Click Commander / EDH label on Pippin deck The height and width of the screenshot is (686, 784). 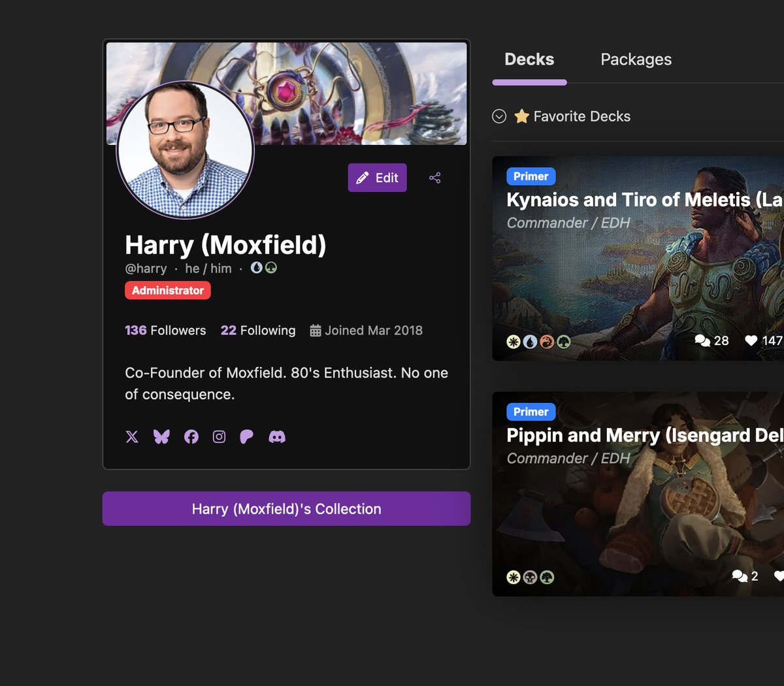coord(568,458)
